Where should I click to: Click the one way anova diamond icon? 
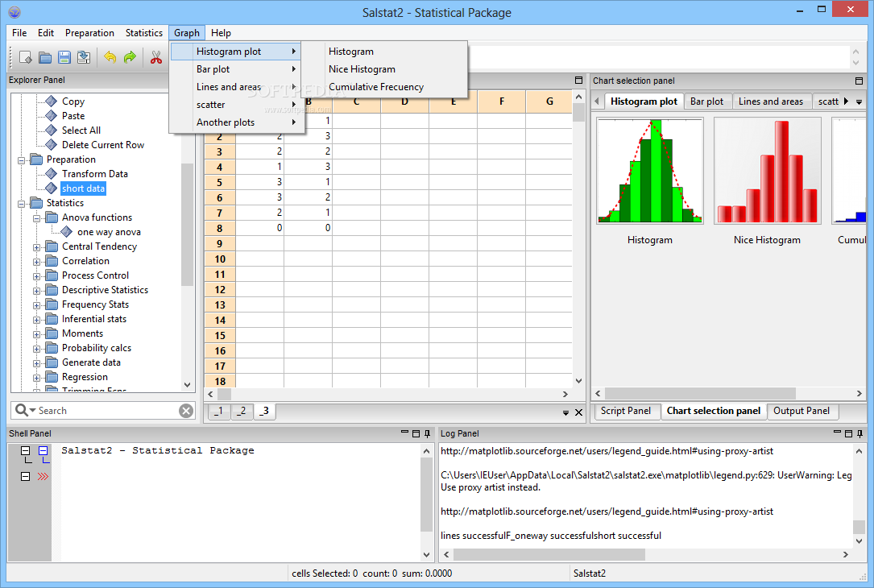pyautogui.click(x=67, y=231)
